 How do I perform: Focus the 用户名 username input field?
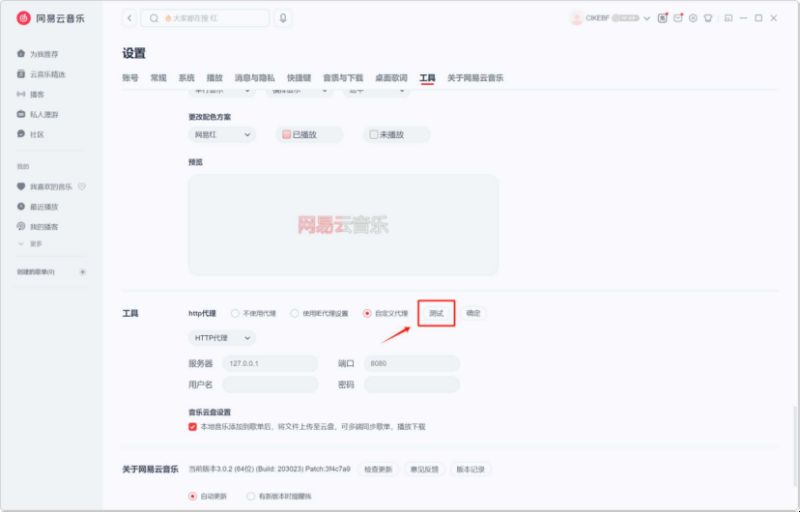click(x=270, y=385)
